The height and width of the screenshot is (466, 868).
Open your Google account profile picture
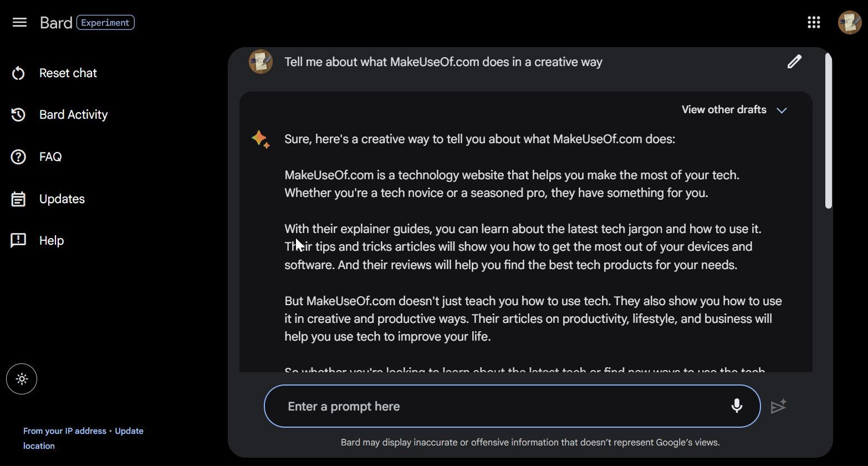(x=849, y=22)
